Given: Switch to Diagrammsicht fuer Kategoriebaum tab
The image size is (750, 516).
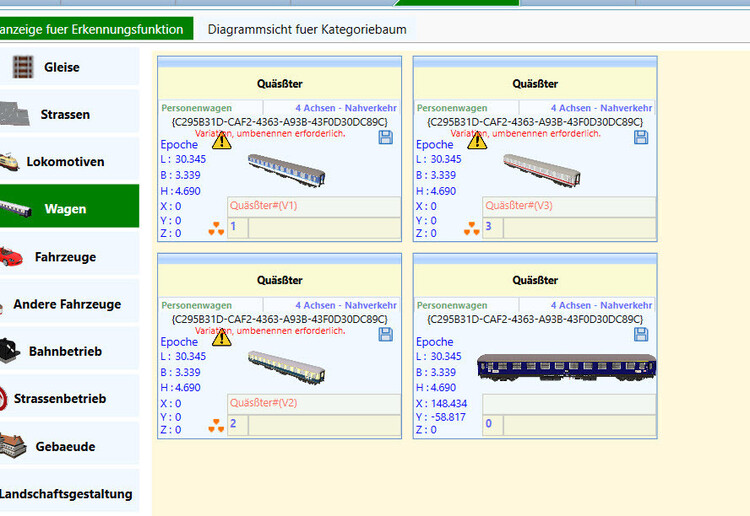Looking at the screenshot, I should tap(307, 29).
